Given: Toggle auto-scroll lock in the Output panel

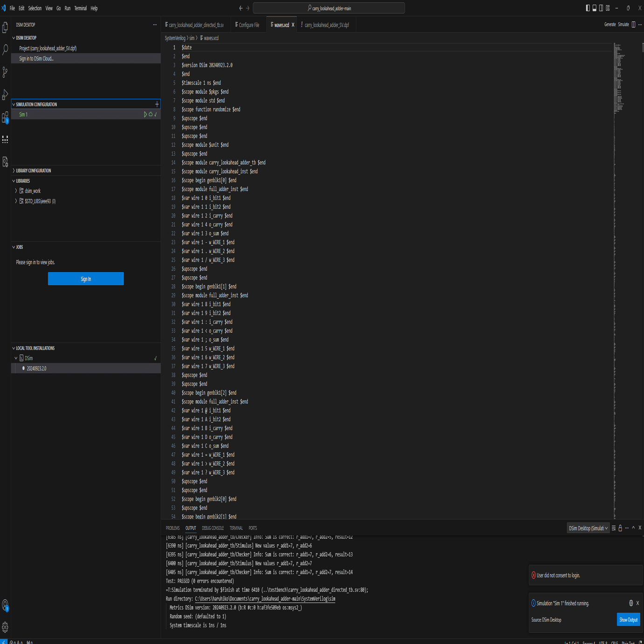Looking at the screenshot, I should pyautogui.click(x=620, y=528).
